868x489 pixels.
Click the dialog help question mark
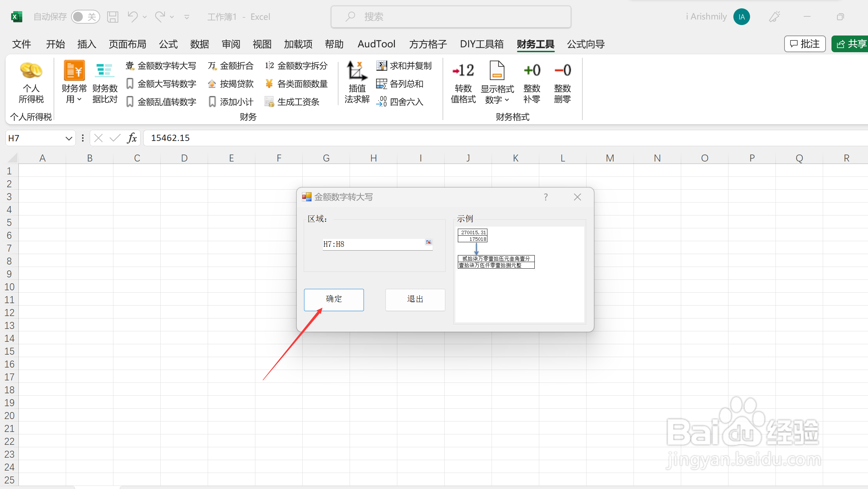pyautogui.click(x=546, y=197)
